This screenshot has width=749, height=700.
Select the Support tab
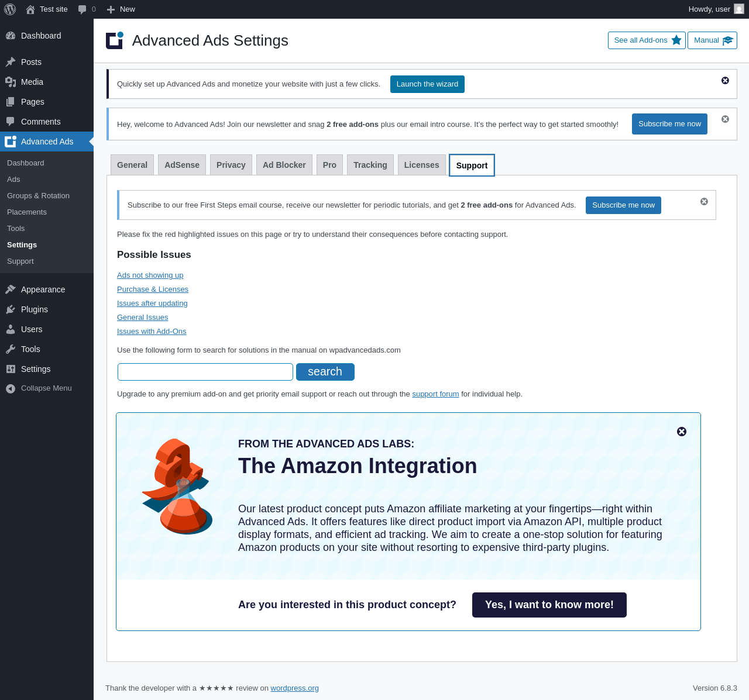coord(472,165)
